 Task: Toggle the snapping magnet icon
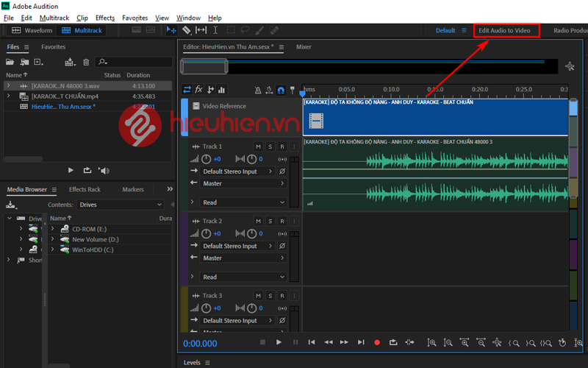click(x=281, y=90)
